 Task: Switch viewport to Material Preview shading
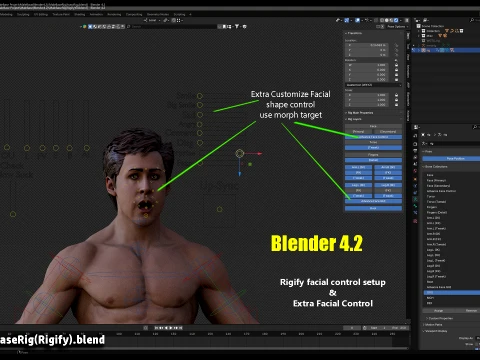point(391,20)
